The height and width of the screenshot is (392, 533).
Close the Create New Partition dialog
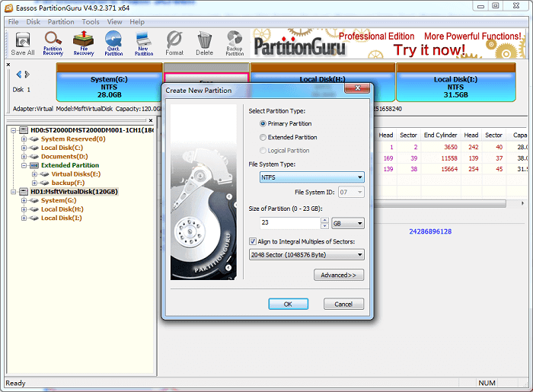(x=357, y=88)
